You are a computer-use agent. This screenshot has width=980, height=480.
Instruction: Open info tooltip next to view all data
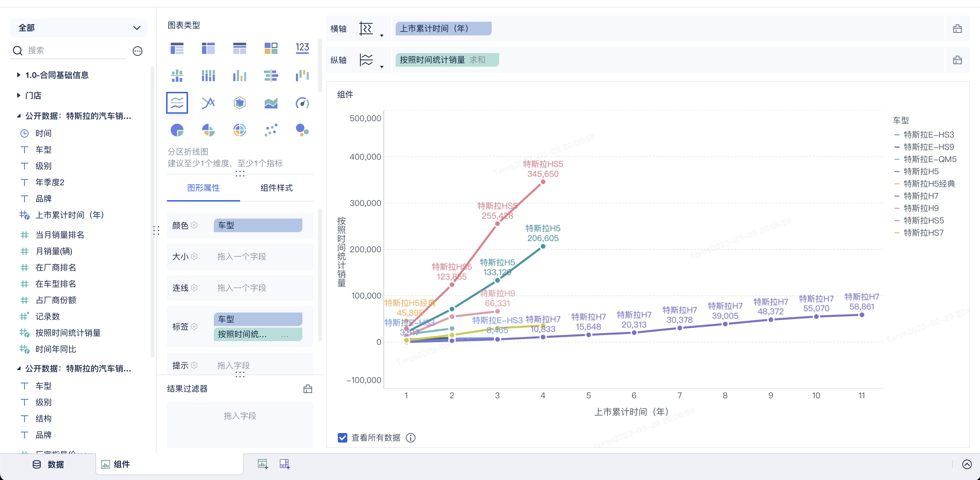pos(410,438)
